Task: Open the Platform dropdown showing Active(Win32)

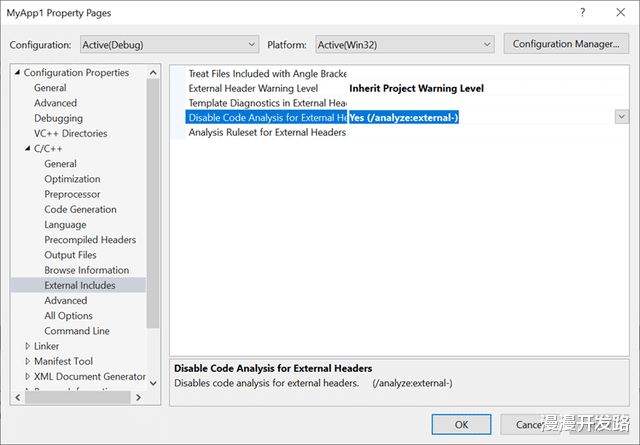Action: pos(404,44)
